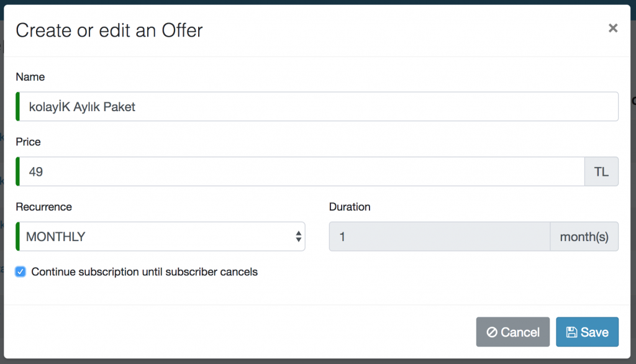The height and width of the screenshot is (364, 636).
Task: Toggle the Continue subscription checkbox
Action: coord(20,271)
